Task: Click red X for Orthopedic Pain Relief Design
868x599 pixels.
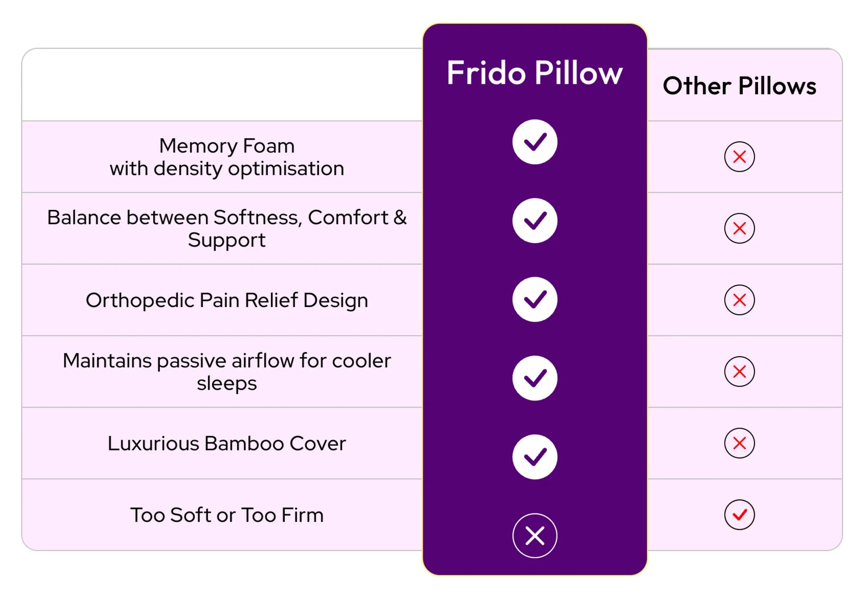Action: click(739, 300)
